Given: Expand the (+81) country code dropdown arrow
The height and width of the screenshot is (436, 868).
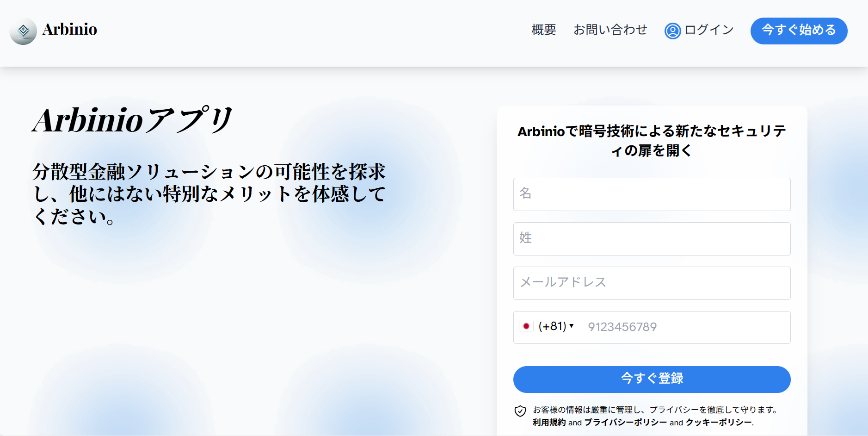Looking at the screenshot, I should [x=572, y=326].
